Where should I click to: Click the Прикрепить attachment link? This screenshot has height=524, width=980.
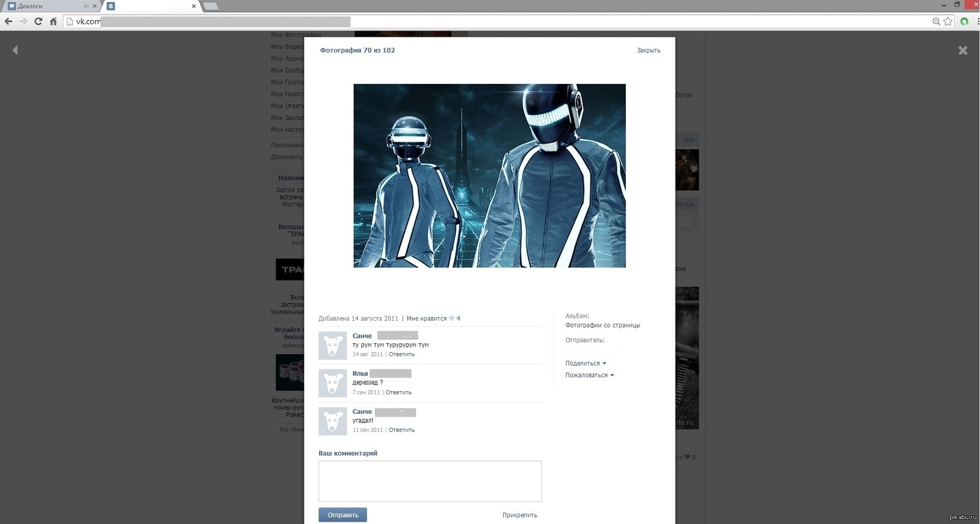coord(519,515)
